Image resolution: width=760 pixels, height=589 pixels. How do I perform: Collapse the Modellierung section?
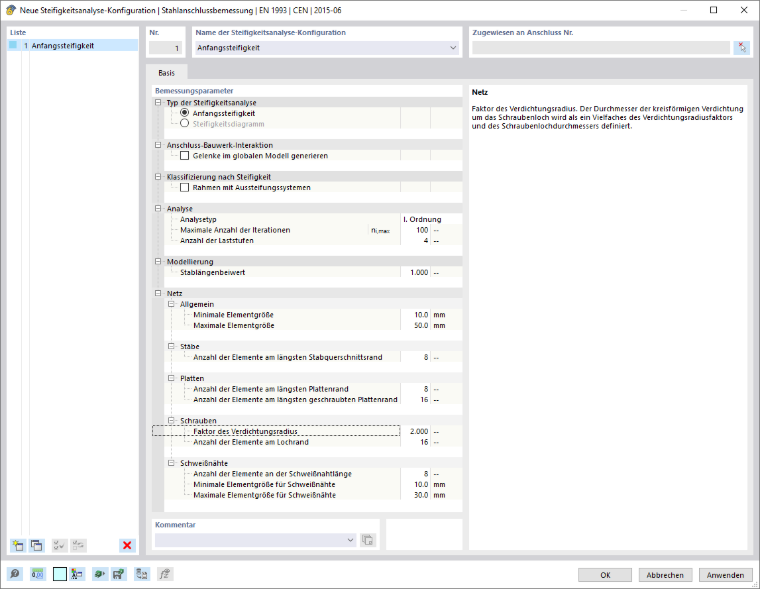(158, 261)
